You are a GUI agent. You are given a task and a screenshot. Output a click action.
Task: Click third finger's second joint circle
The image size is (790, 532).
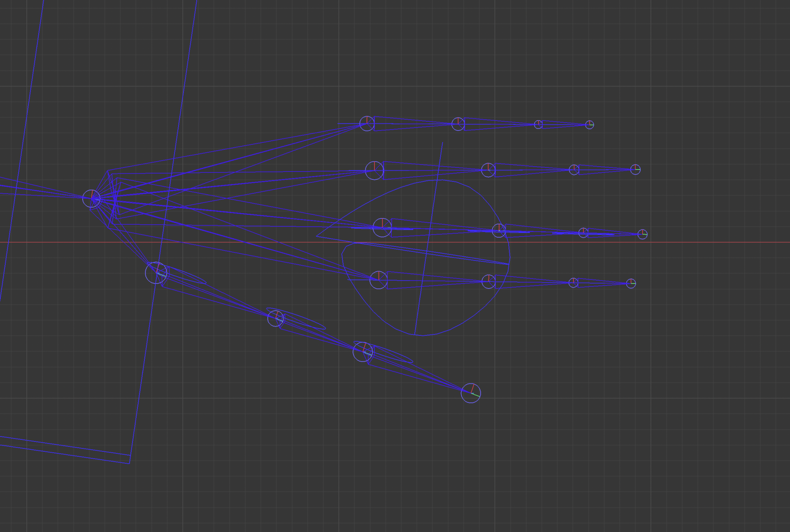click(499, 230)
